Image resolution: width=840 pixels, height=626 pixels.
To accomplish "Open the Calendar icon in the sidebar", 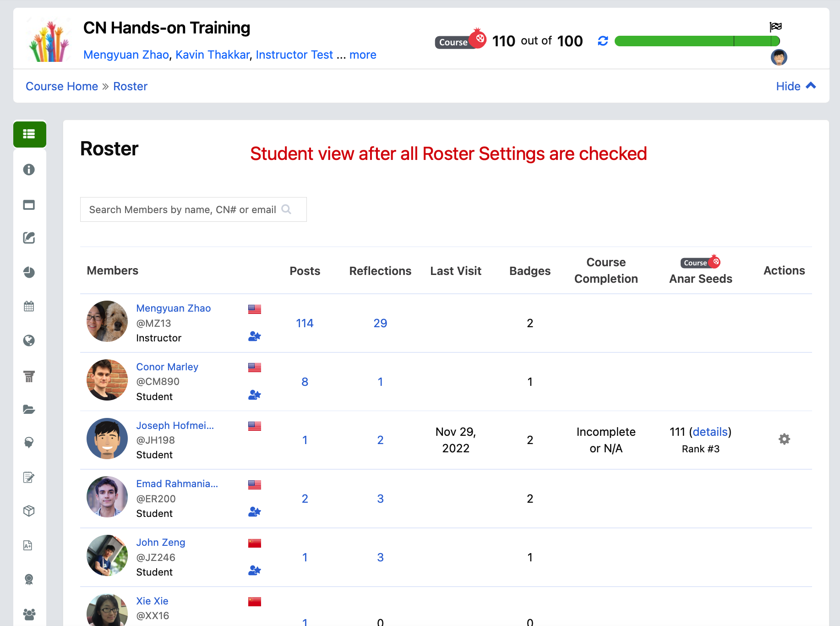I will (29, 306).
